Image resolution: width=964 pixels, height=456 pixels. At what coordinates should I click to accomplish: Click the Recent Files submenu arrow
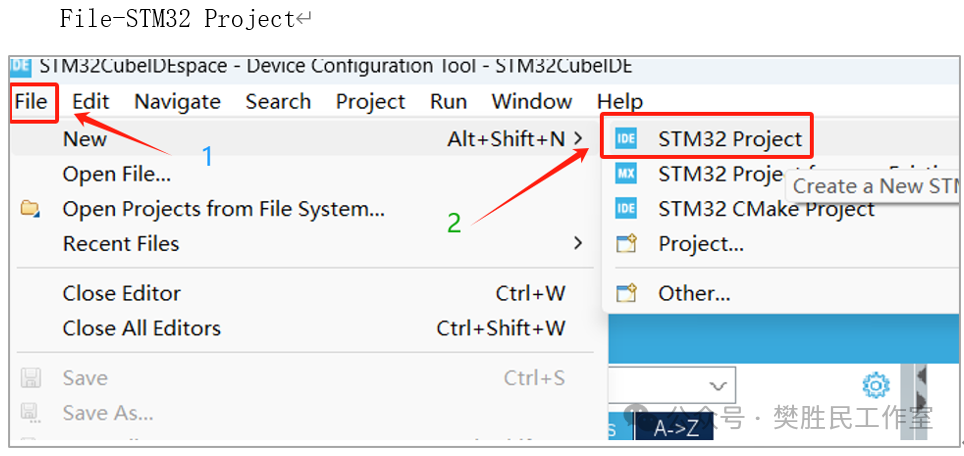tap(577, 243)
